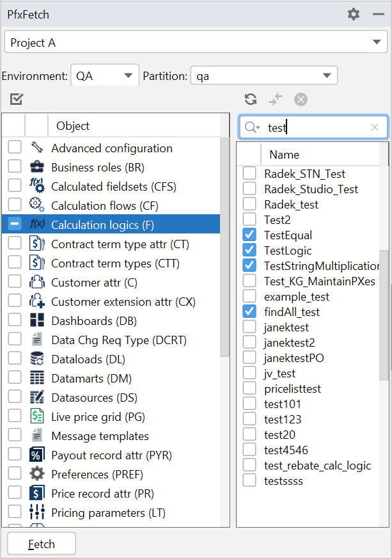392x559 pixels.
Task: Click the Preferences (PREF) gear icon
Action: click(x=37, y=475)
